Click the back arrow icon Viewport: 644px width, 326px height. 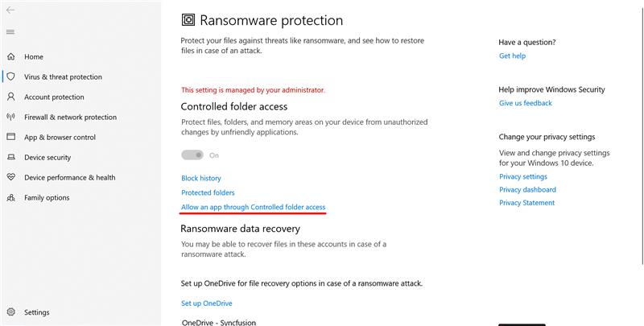pyautogui.click(x=10, y=10)
